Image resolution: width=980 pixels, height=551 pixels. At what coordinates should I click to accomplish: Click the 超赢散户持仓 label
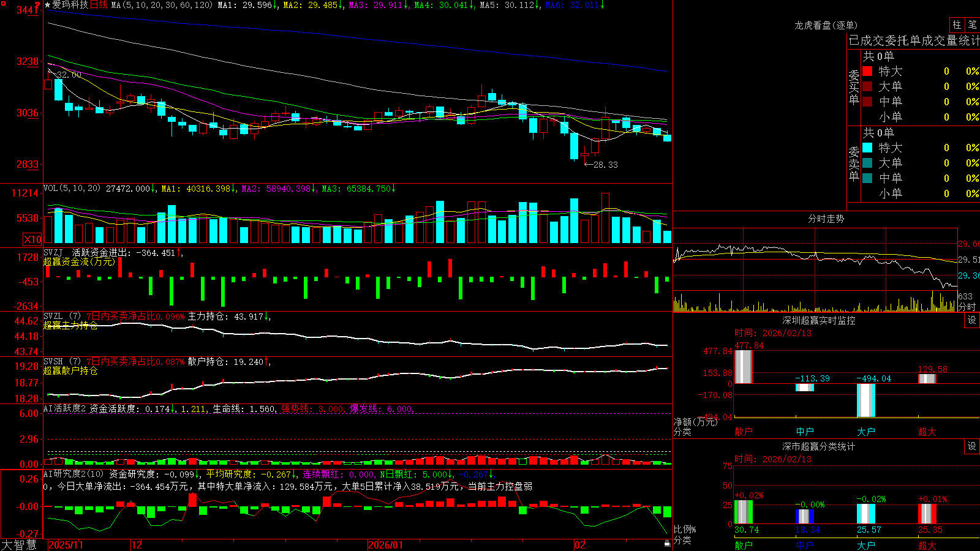[70, 370]
